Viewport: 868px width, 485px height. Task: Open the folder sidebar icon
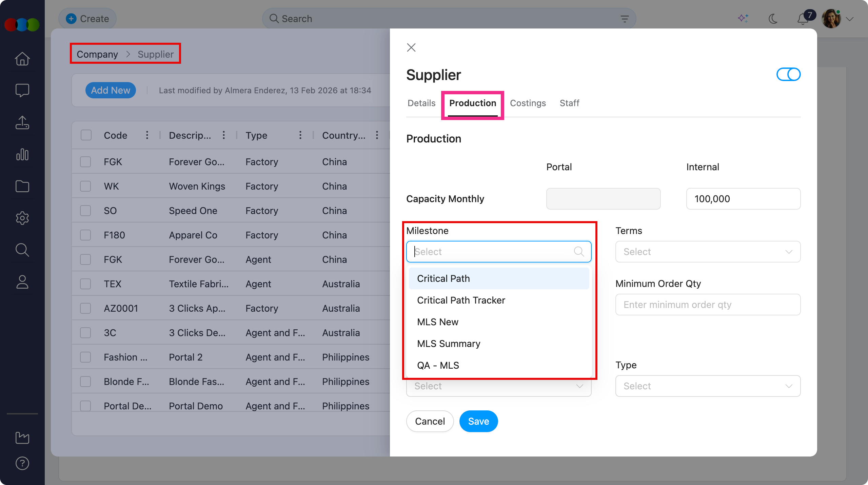[x=22, y=186]
